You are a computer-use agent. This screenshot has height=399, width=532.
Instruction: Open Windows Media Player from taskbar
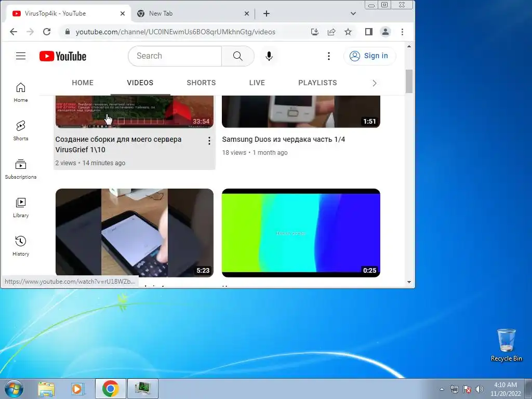[77, 389]
